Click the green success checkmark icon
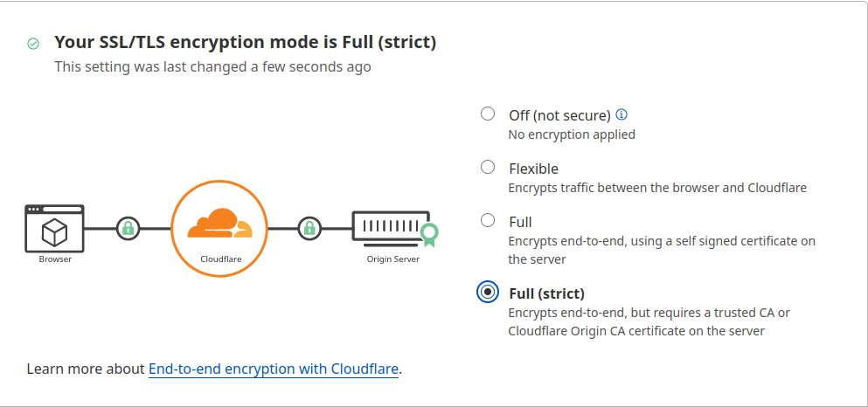Image resolution: width=868 pixels, height=407 pixels. click(x=33, y=43)
